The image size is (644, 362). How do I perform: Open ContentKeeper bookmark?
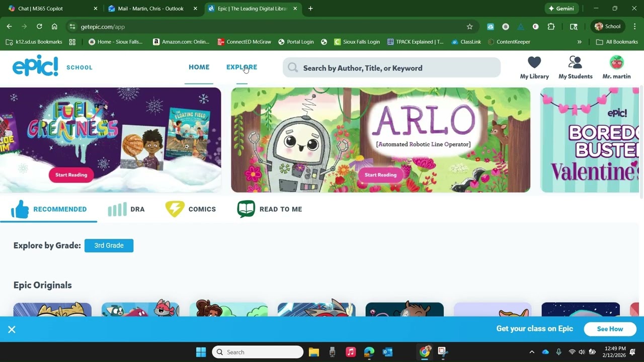[509, 42]
